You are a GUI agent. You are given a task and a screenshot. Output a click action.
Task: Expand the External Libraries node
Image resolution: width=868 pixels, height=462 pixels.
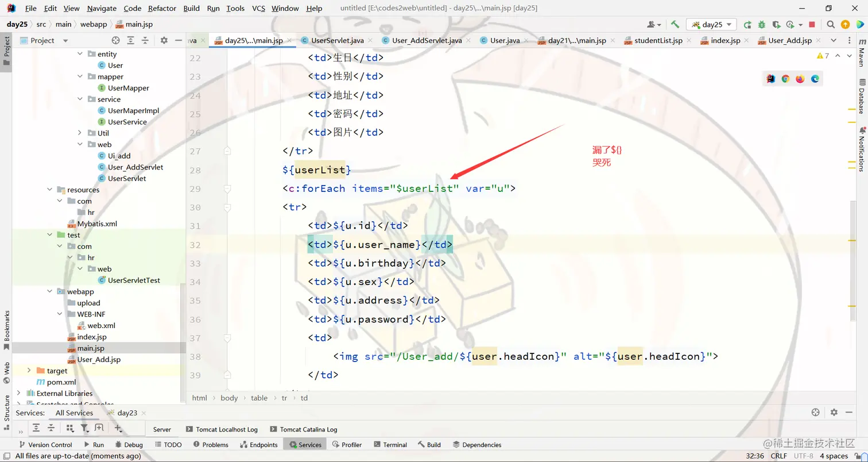point(19,394)
